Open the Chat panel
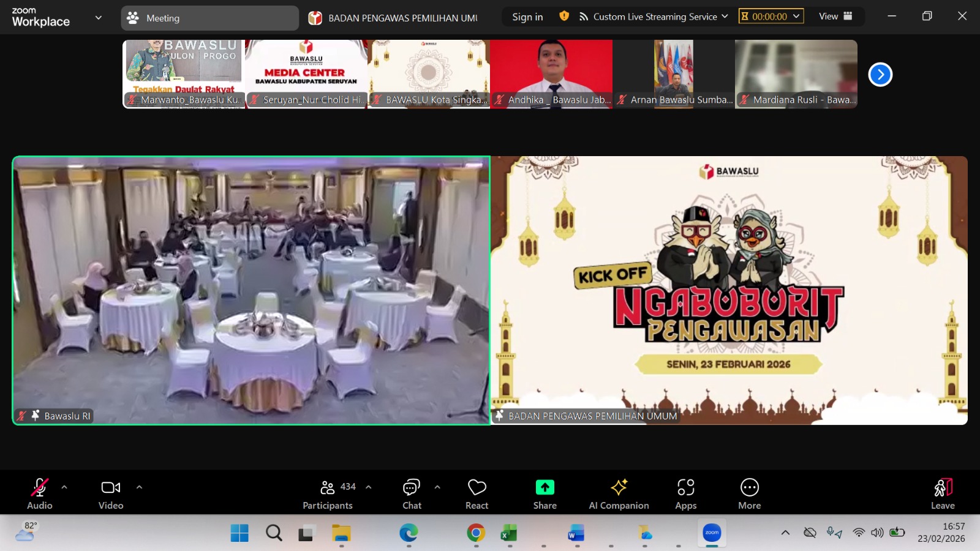This screenshot has height=551, width=980. tap(412, 493)
